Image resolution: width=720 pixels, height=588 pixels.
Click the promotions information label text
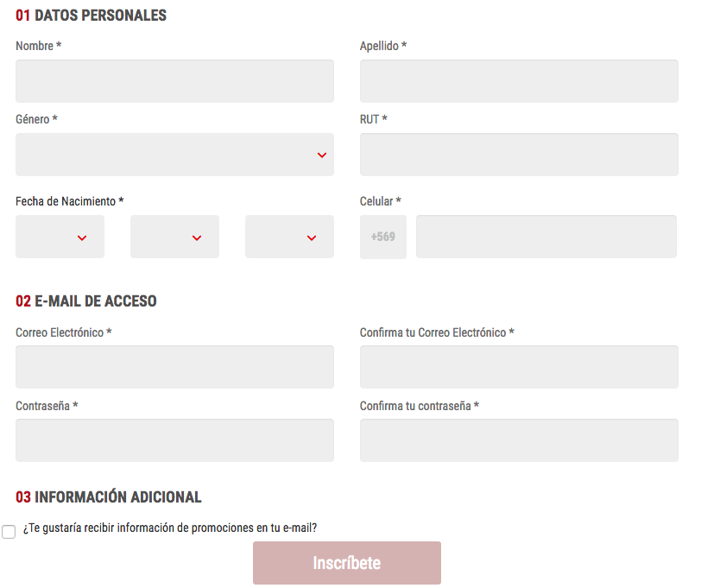(170, 528)
